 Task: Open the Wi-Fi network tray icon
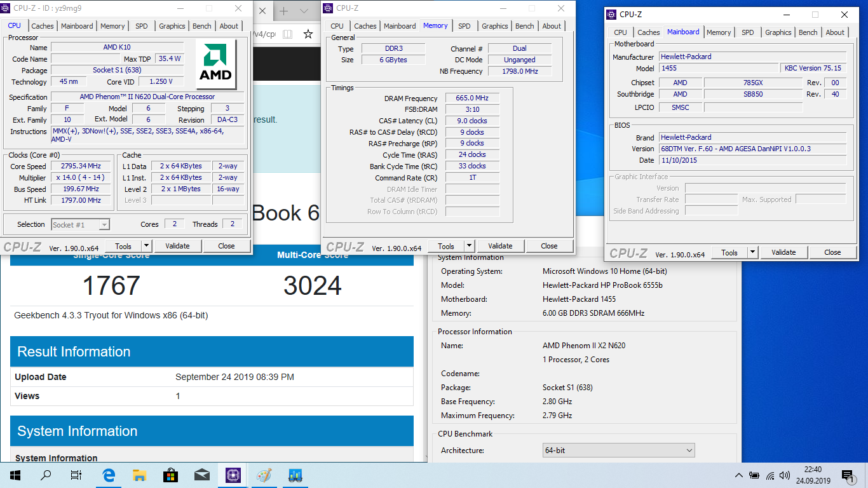pos(770,475)
